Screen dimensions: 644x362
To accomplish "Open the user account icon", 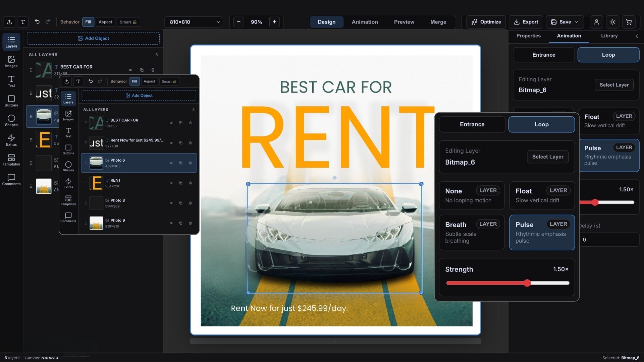I will (x=596, y=22).
